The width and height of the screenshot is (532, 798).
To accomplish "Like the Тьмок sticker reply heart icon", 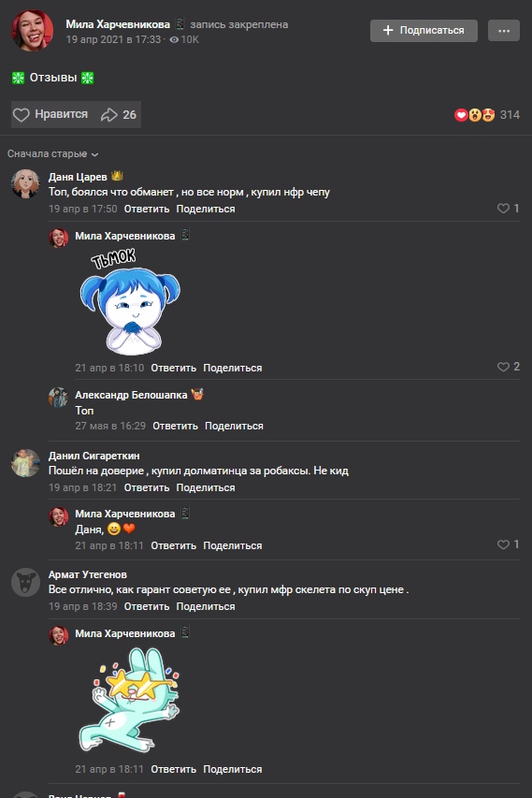I will pos(503,367).
